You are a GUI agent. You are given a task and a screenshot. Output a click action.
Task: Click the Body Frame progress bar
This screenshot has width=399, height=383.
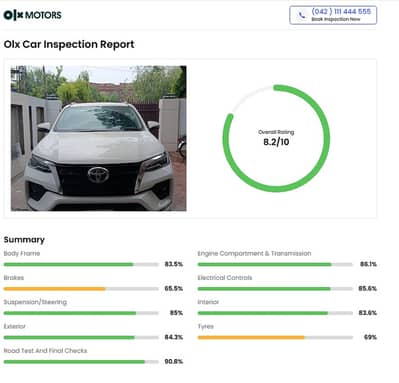(81, 264)
